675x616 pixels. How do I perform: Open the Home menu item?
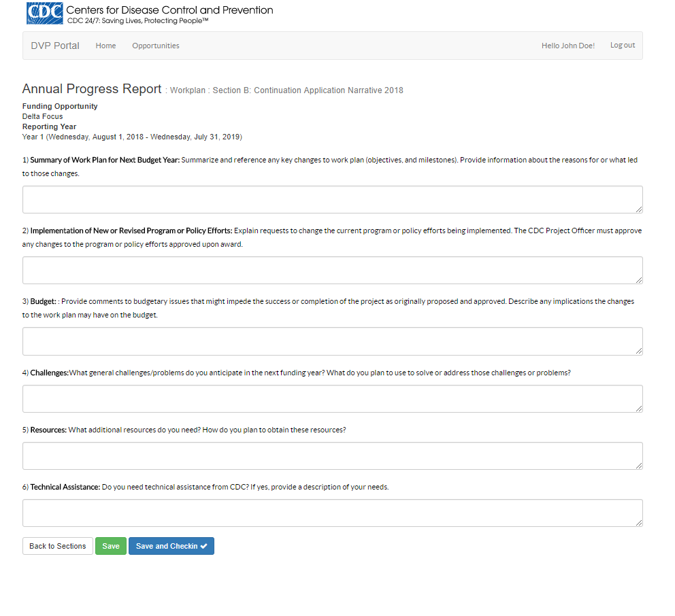pos(105,46)
